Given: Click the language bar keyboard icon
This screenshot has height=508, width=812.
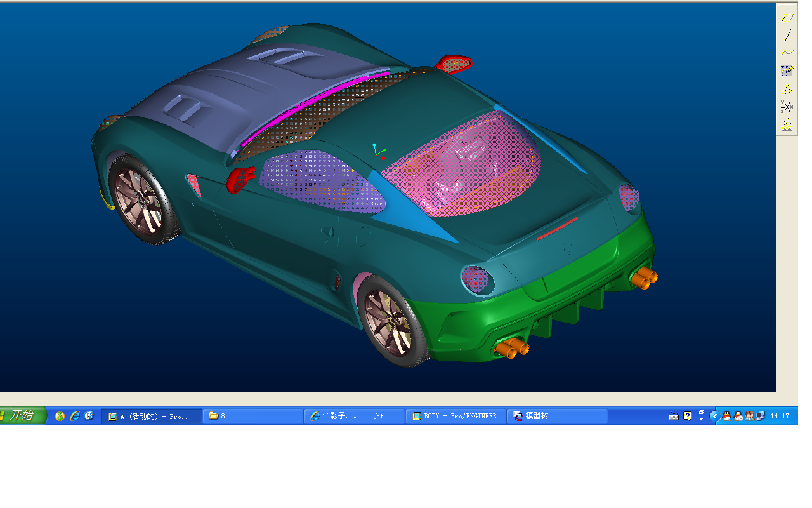Looking at the screenshot, I should coord(674,417).
